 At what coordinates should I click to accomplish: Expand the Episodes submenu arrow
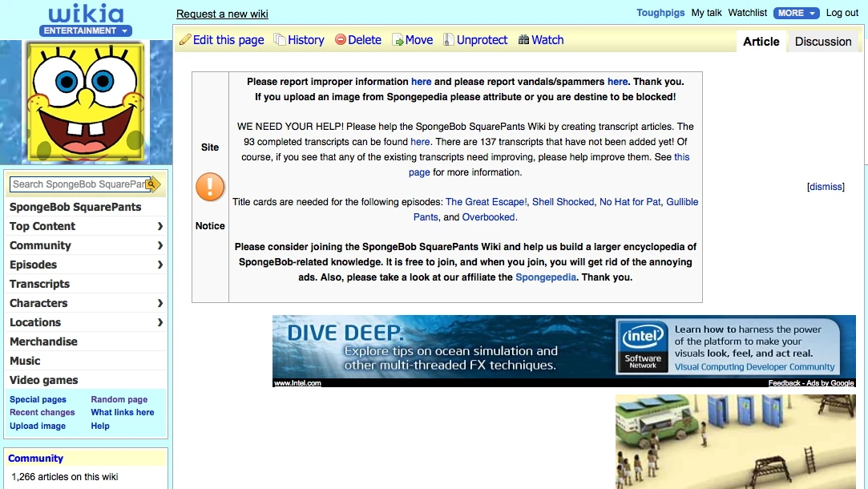[x=160, y=265]
